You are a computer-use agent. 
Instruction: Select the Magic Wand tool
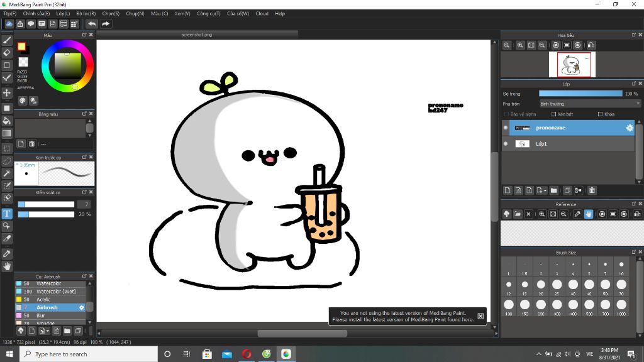pyautogui.click(x=6, y=173)
